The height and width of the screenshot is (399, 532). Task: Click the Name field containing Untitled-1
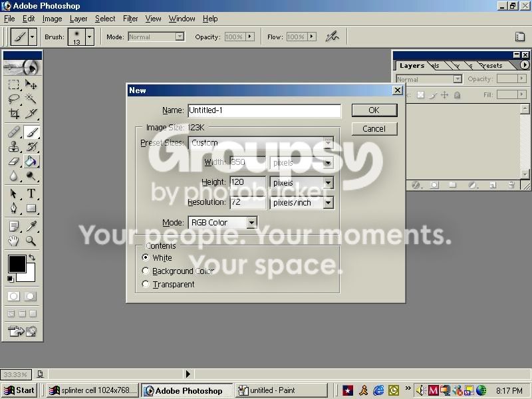coord(264,110)
